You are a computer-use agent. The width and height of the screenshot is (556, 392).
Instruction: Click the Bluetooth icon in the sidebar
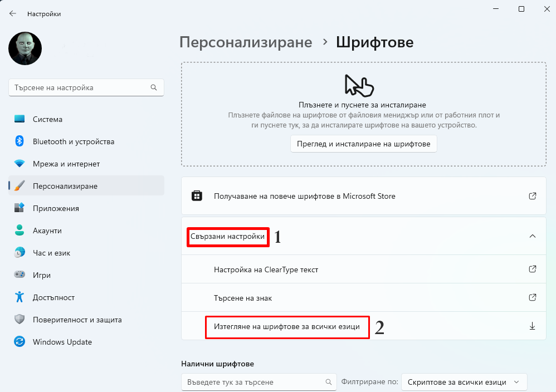click(19, 141)
